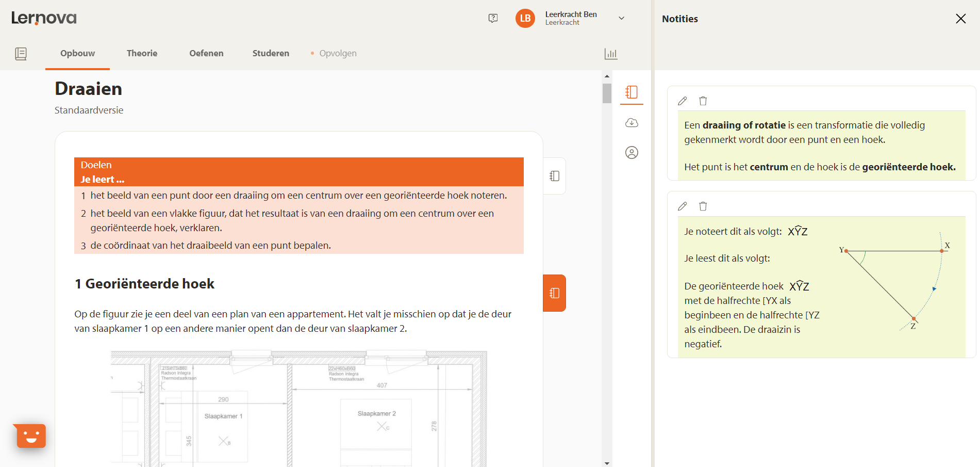
Task: Open the table of contents book icon
Action: [x=21, y=54]
